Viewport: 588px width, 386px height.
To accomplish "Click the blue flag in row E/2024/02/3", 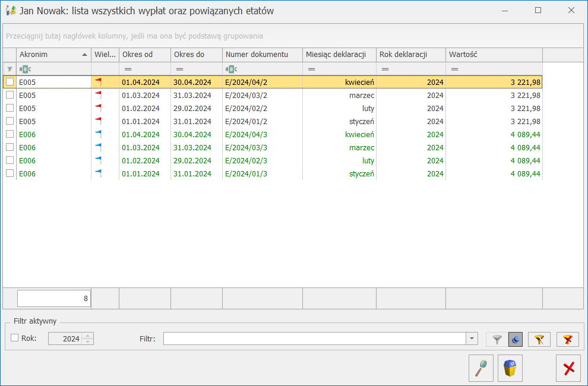I will point(98,160).
